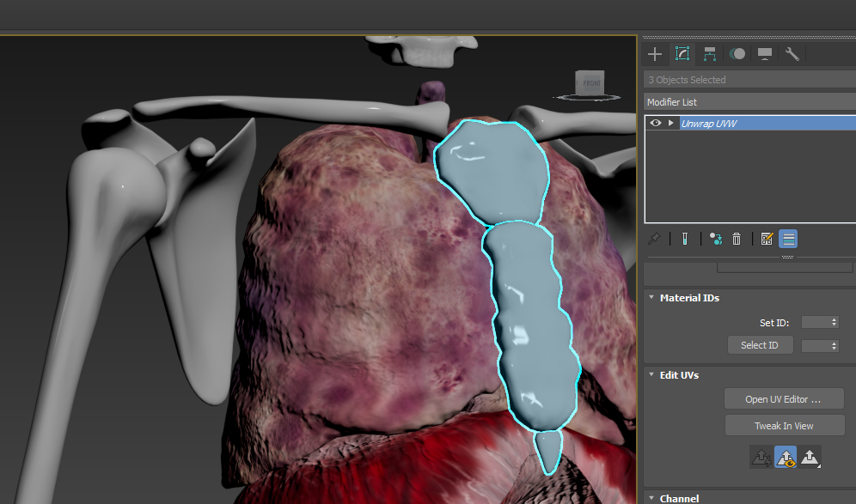This screenshot has height=504, width=856.
Task: Click the Pin Stack icon
Action: [654, 239]
